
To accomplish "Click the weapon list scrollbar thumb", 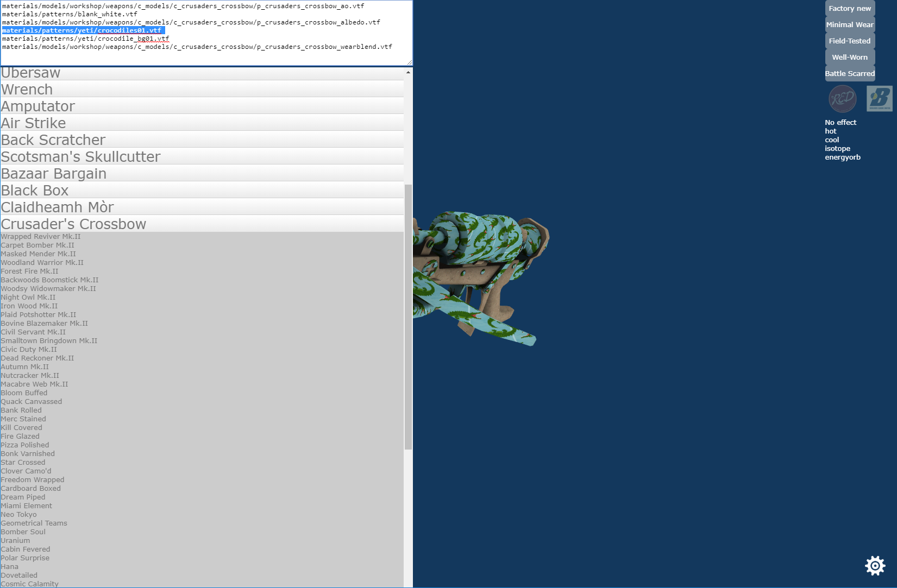I will pyautogui.click(x=408, y=317).
